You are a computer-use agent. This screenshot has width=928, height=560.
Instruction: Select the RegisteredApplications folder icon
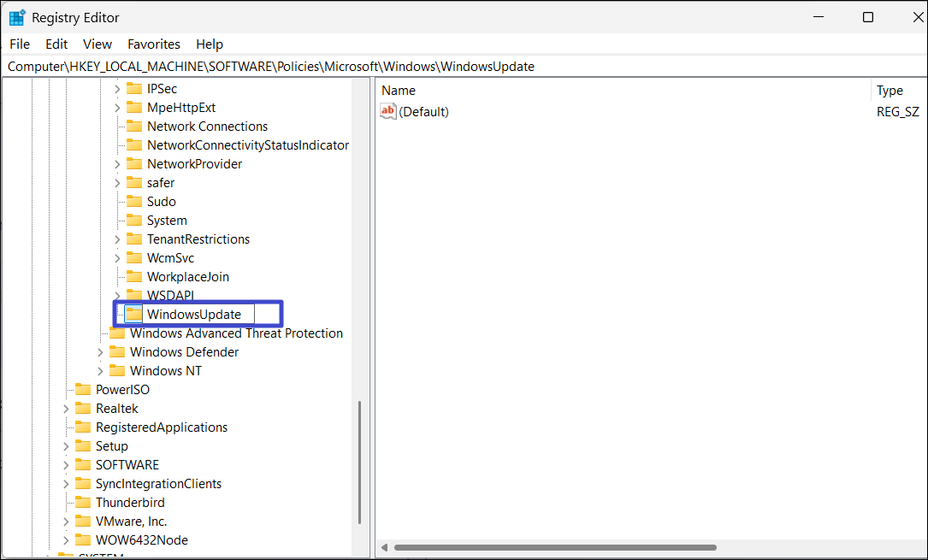pyautogui.click(x=83, y=427)
